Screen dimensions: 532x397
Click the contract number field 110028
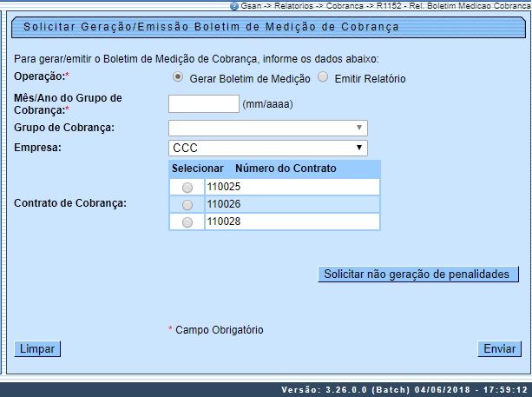292,222
